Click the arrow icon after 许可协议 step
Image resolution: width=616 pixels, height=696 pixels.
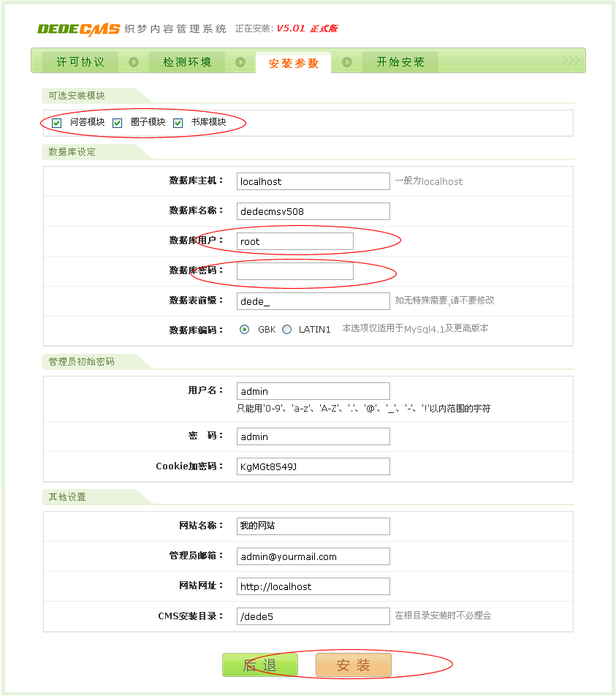[132, 61]
